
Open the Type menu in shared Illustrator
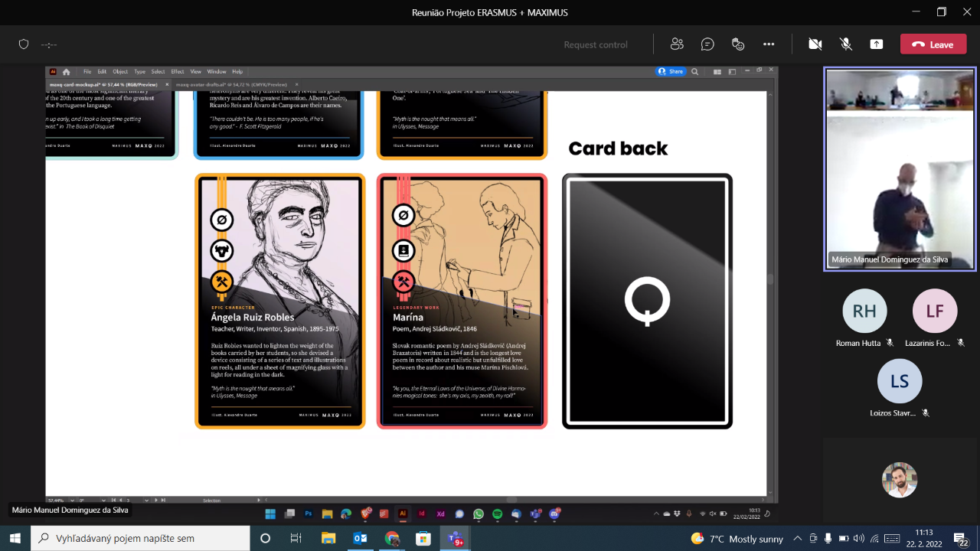tap(139, 71)
